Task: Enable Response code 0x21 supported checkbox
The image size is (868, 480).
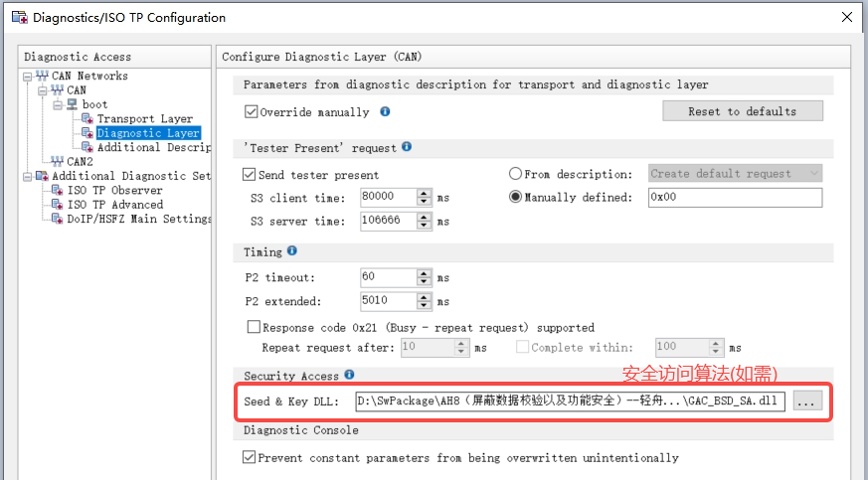Action: coord(254,327)
